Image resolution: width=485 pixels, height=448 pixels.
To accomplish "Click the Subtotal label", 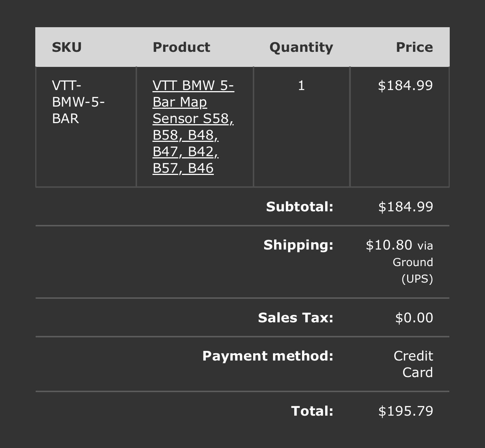I will [x=299, y=207].
